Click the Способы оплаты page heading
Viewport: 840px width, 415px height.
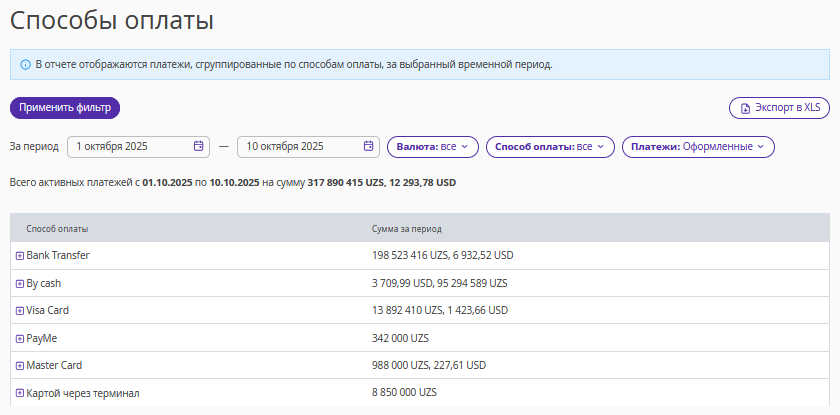[112, 20]
